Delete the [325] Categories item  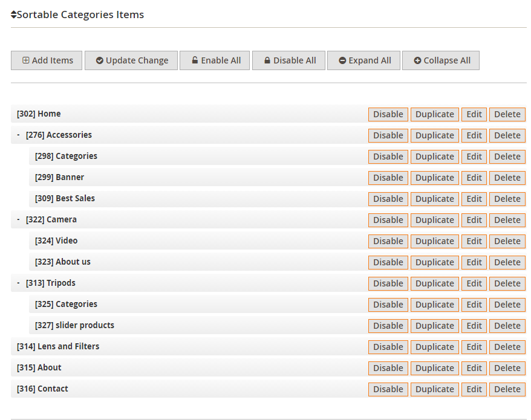507,305
